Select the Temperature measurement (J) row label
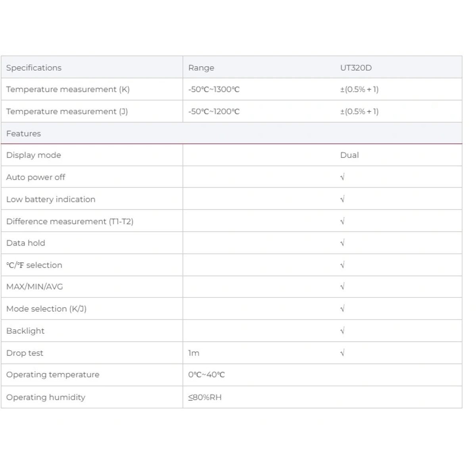 (67, 111)
